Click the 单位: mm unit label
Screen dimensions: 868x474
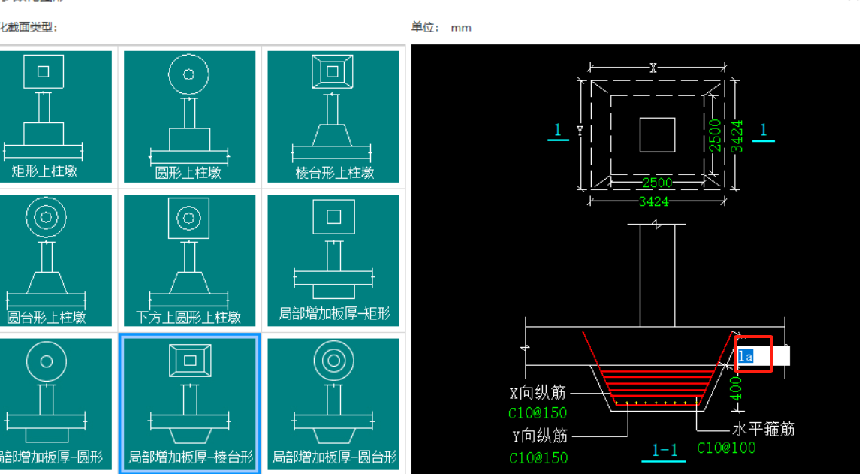click(442, 27)
